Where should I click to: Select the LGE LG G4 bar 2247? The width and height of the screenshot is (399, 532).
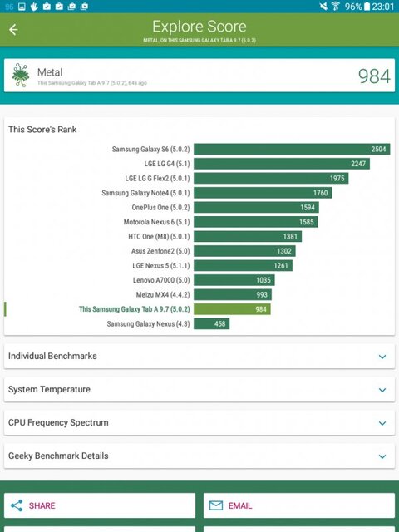tap(282, 164)
